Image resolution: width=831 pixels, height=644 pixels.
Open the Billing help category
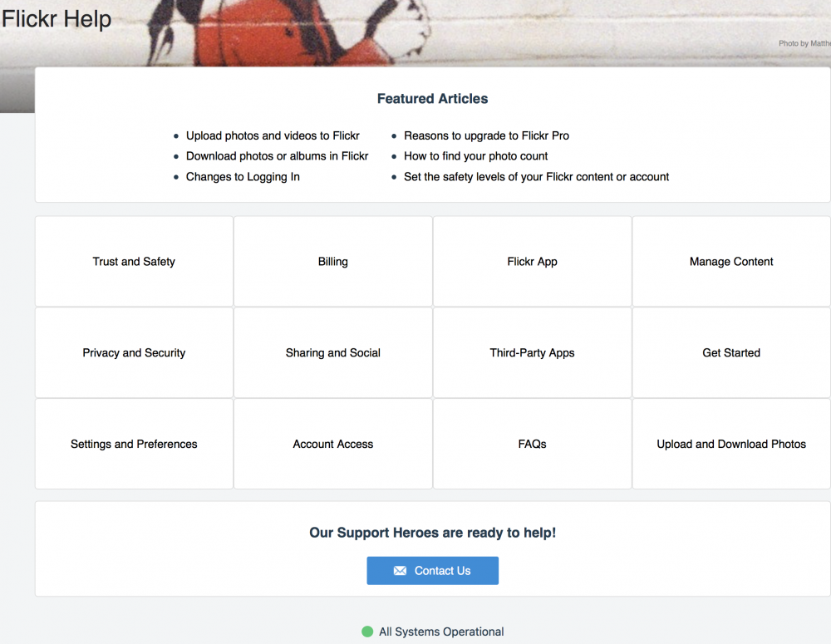pyautogui.click(x=333, y=261)
